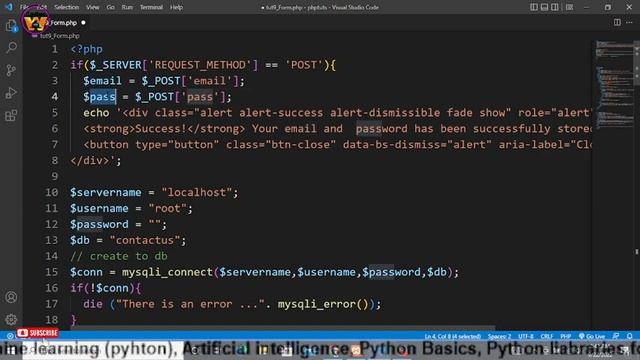Click line number 15 in the gutter
The height and width of the screenshot is (360, 640).
pos(51,272)
